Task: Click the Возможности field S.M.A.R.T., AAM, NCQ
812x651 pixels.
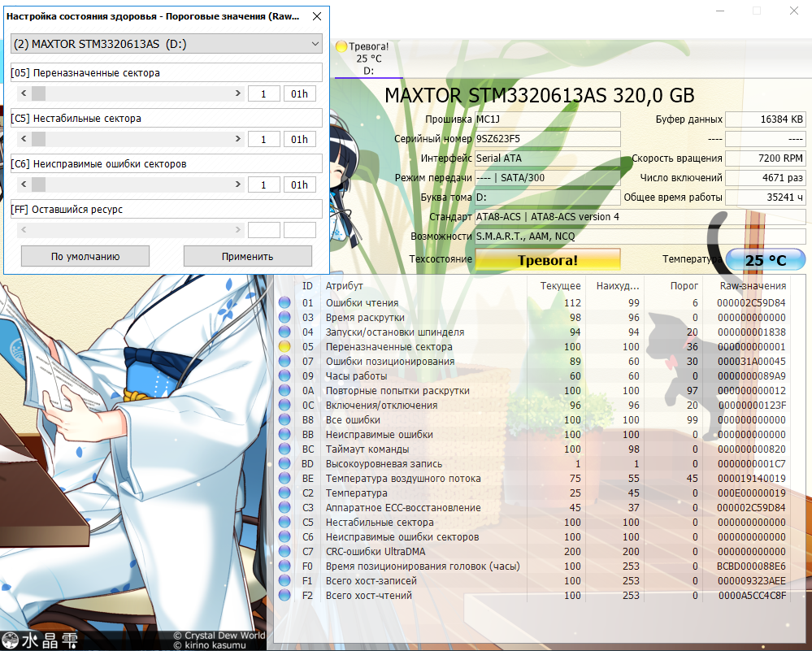Action: click(x=640, y=237)
